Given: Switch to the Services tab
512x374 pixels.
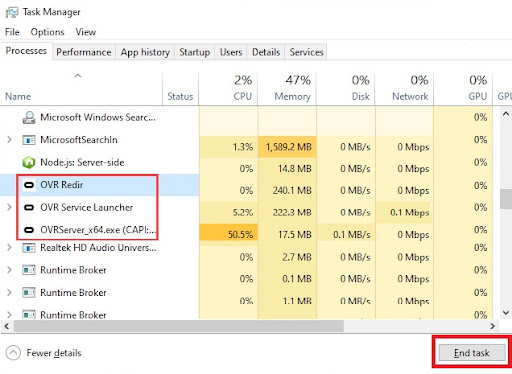Looking at the screenshot, I should (306, 52).
